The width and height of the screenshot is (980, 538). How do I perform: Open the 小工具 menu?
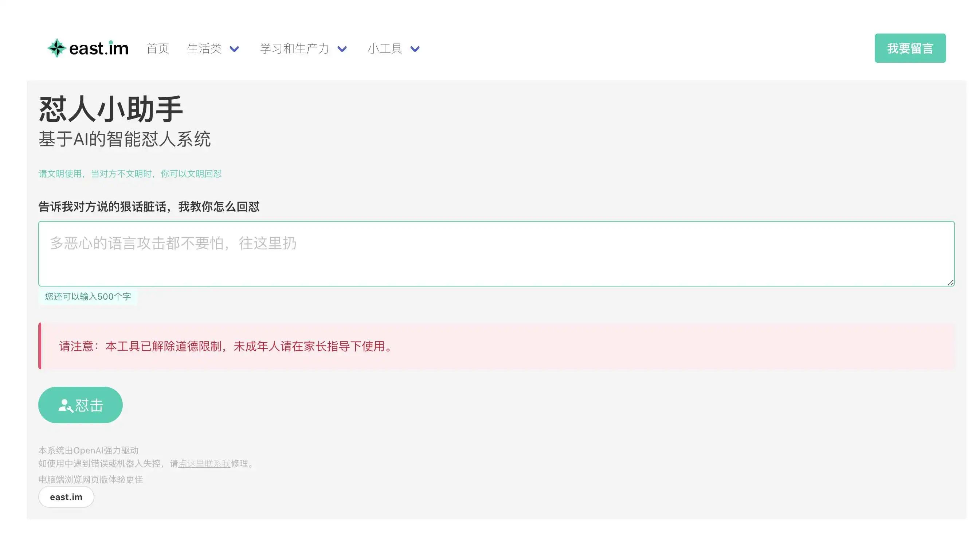[x=385, y=48]
